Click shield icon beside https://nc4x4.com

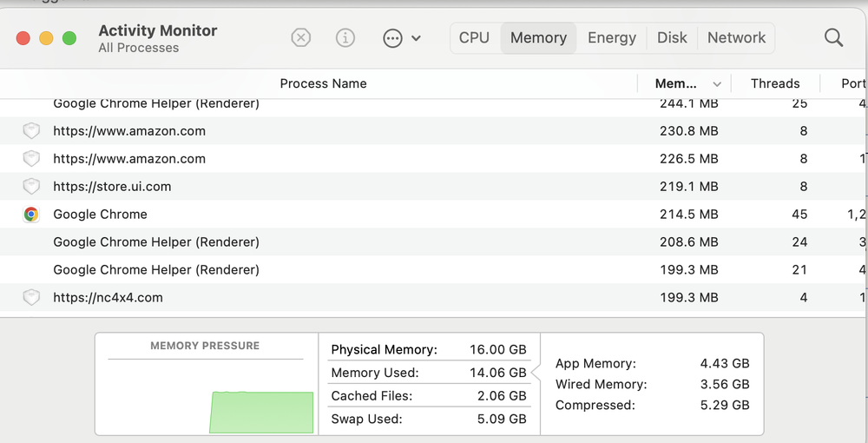(31, 297)
